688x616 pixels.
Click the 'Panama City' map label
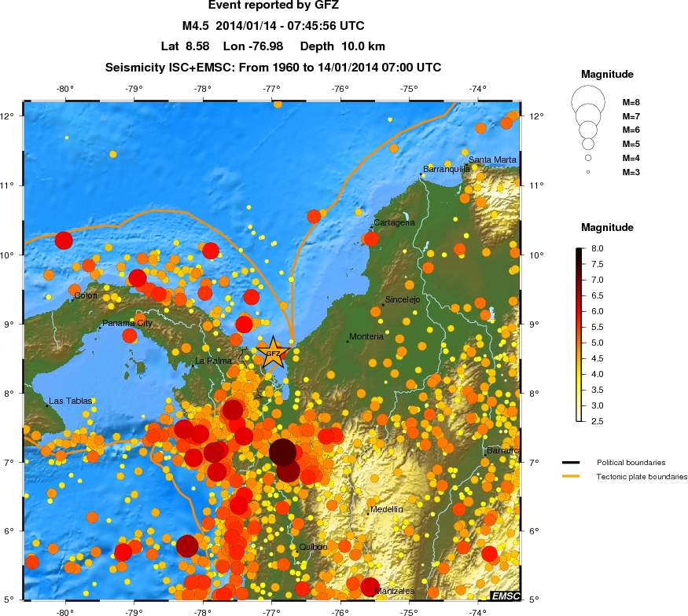(127, 323)
